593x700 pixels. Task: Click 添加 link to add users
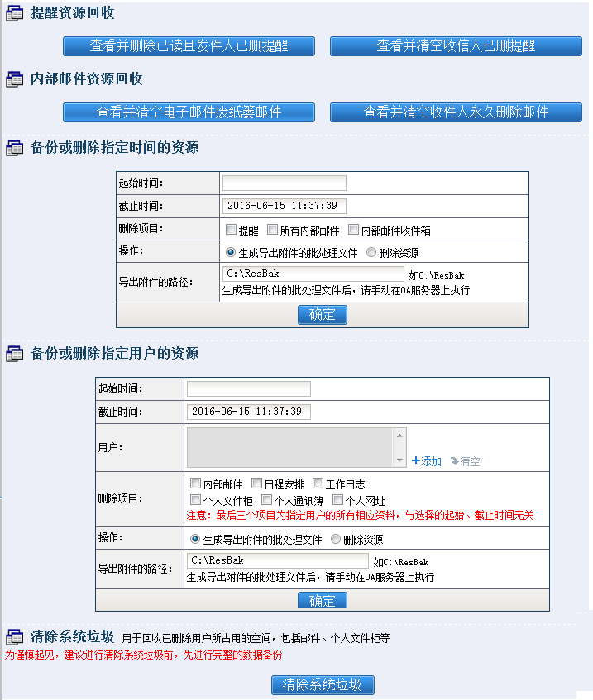point(426,461)
